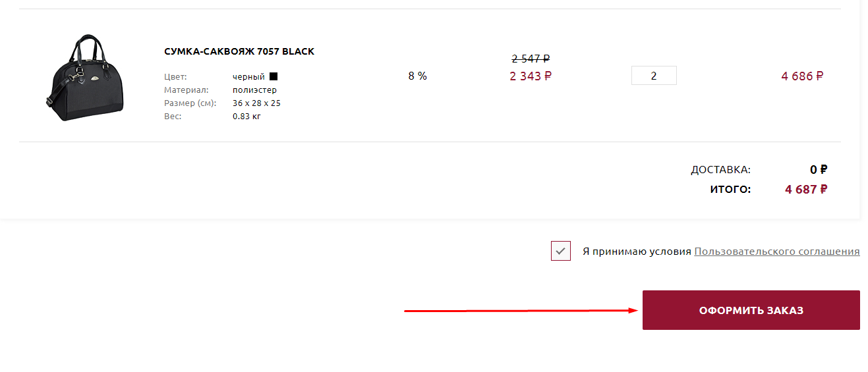Image resolution: width=868 pixels, height=372 pixels.
Task: Click the color name черный
Action: click(248, 76)
